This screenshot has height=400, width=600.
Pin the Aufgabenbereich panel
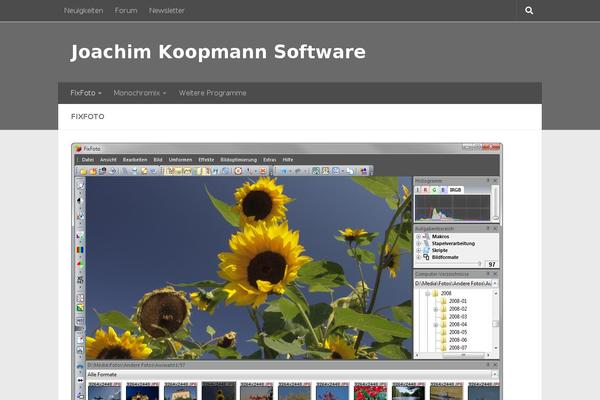point(488,229)
